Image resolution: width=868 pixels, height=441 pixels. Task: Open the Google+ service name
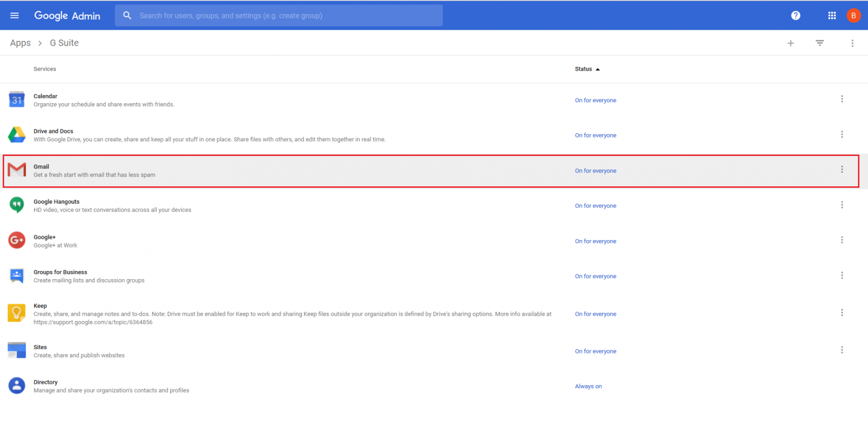tap(44, 237)
